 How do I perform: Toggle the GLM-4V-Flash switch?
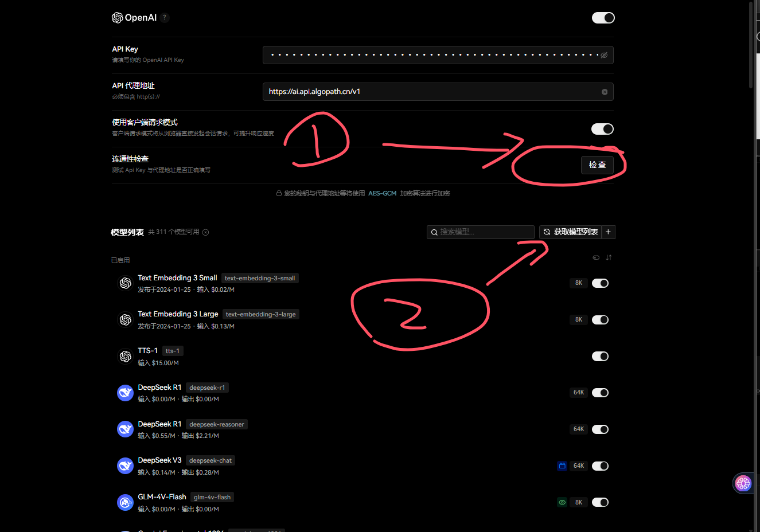(600, 502)
